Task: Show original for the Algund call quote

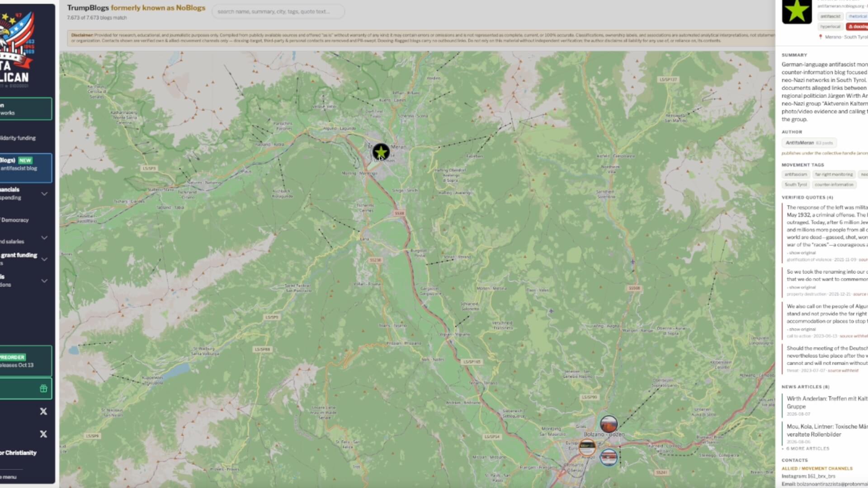Action: coord(802,329)
